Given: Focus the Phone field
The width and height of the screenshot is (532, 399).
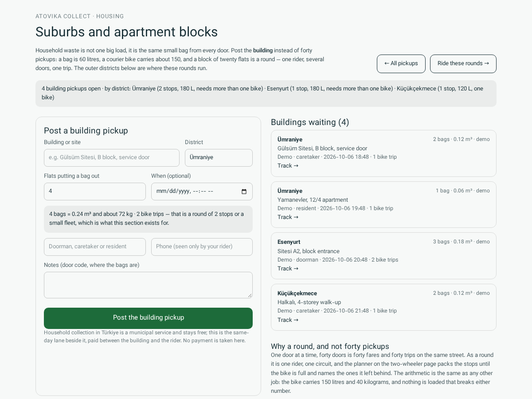Looking at the screenshot, I should (x=202, y=247).
